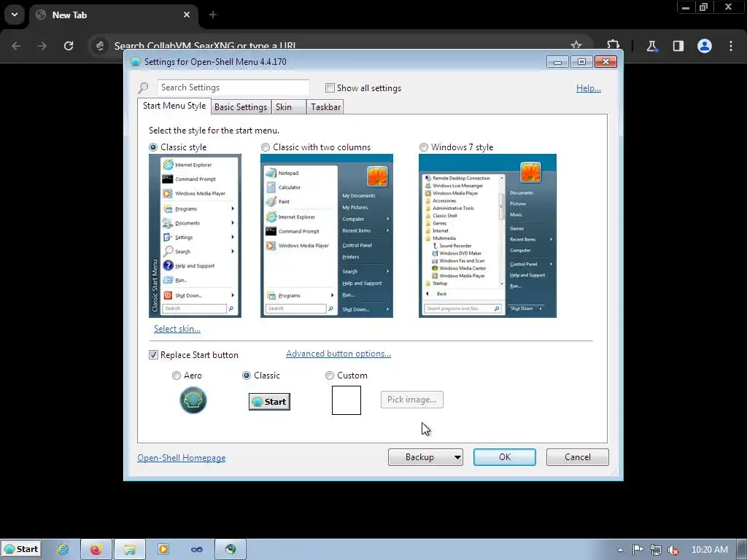Click into the Search Settings field
This screenshot has height=560, width=747.
click(x=233, y=87)
